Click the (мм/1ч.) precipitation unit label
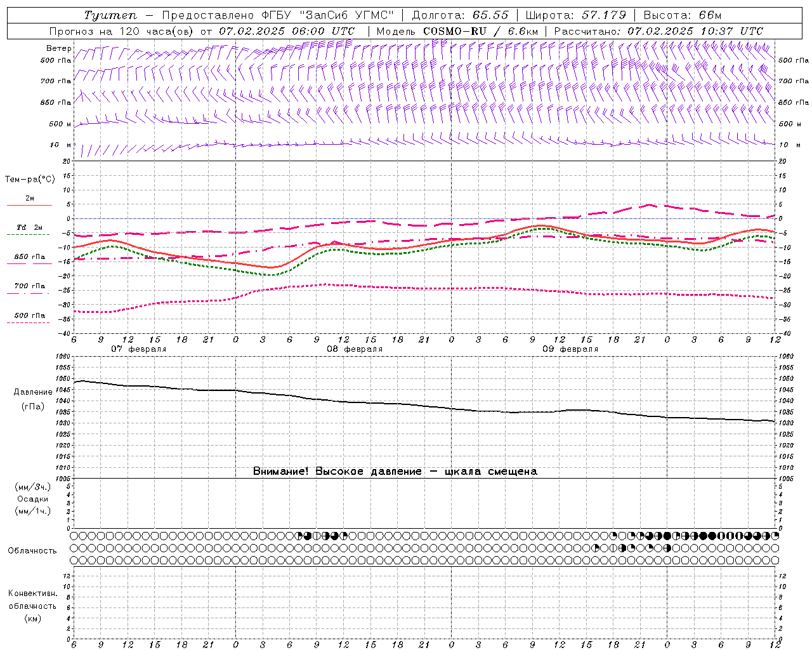Viewport: 812px width, 650px height. [x=33, y=511]
